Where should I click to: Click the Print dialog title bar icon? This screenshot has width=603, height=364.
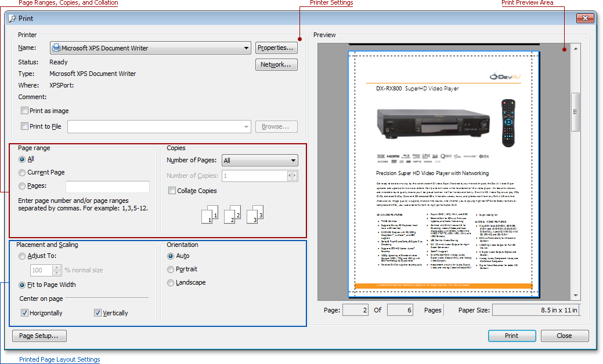(12, 19)
